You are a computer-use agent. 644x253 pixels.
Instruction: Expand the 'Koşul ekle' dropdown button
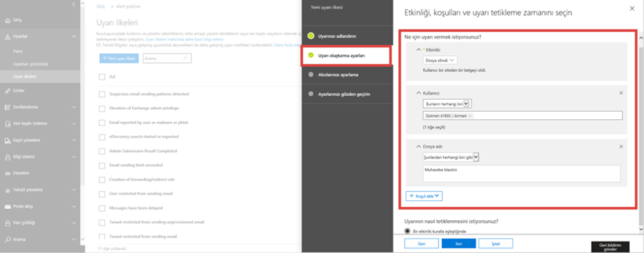[x=424, y=196]
